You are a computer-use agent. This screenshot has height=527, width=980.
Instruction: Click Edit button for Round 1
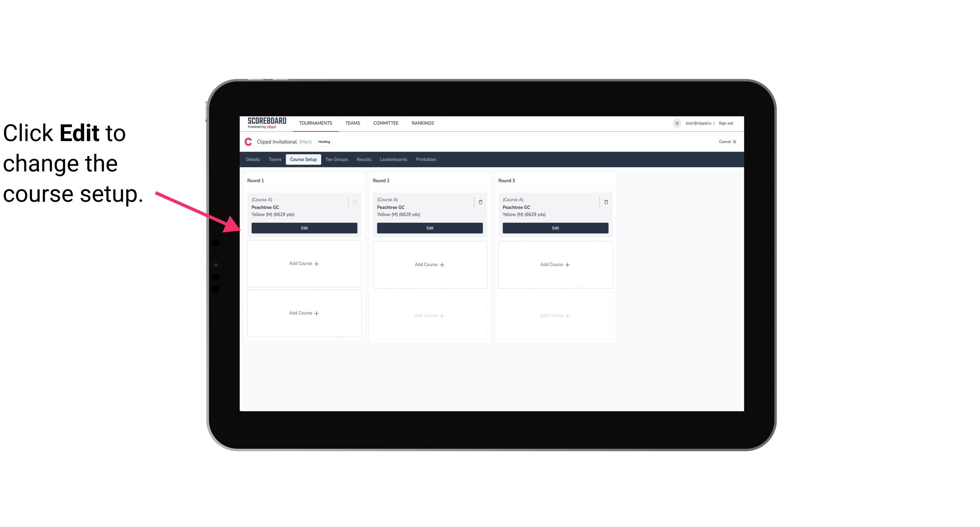(304, 227)
